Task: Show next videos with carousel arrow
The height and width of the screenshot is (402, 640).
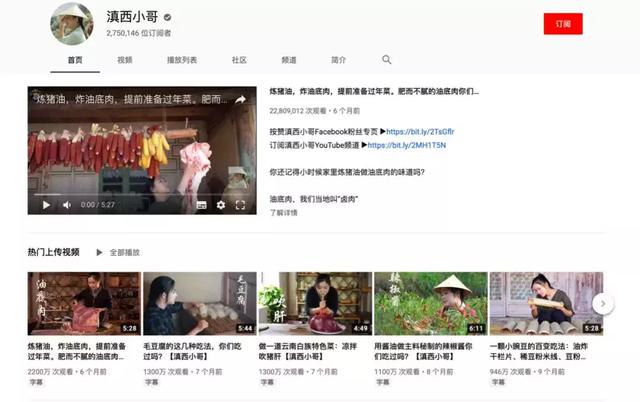Action: tap(602, 304)
